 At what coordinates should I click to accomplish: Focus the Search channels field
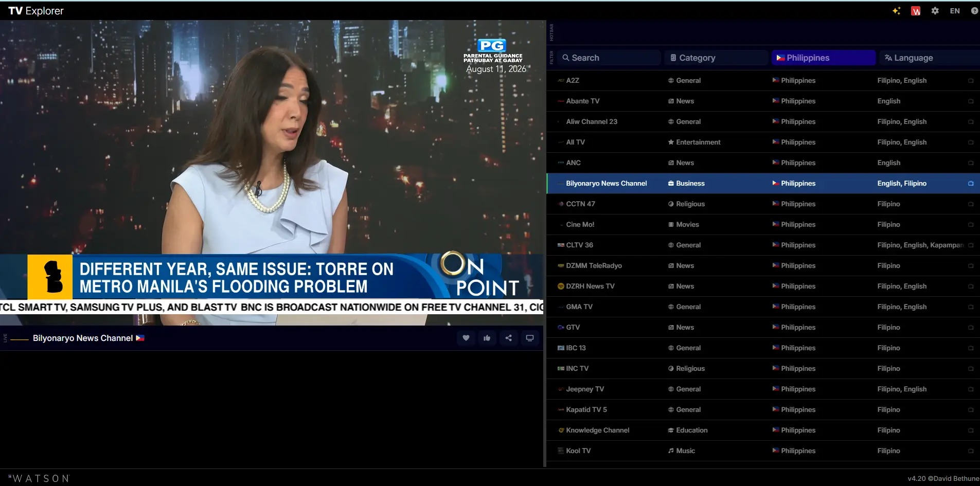609,58
